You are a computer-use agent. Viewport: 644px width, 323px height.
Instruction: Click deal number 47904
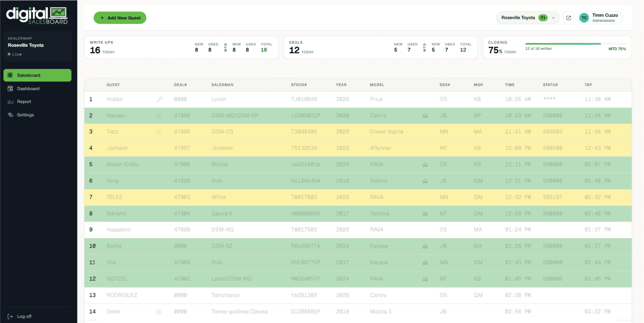click(x=182, y=214)
